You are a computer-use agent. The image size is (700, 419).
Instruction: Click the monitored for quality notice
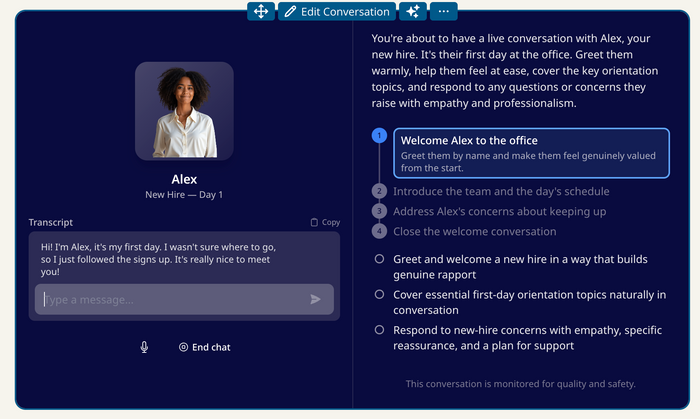[521, 384]
